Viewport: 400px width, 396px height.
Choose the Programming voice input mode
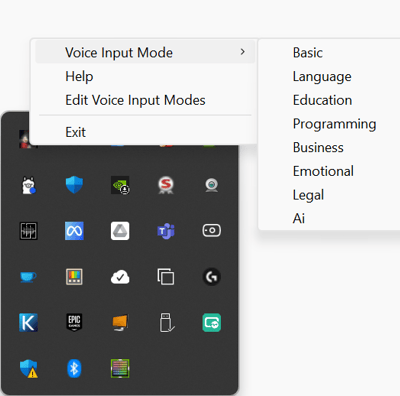point(334,124)
